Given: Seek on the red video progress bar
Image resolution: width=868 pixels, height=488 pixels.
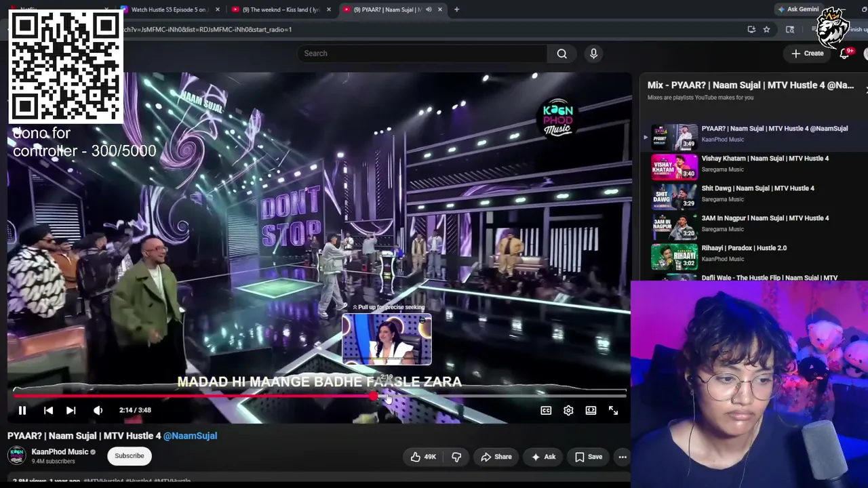Looking at the screenshot, I should click(x=319, y=396).
